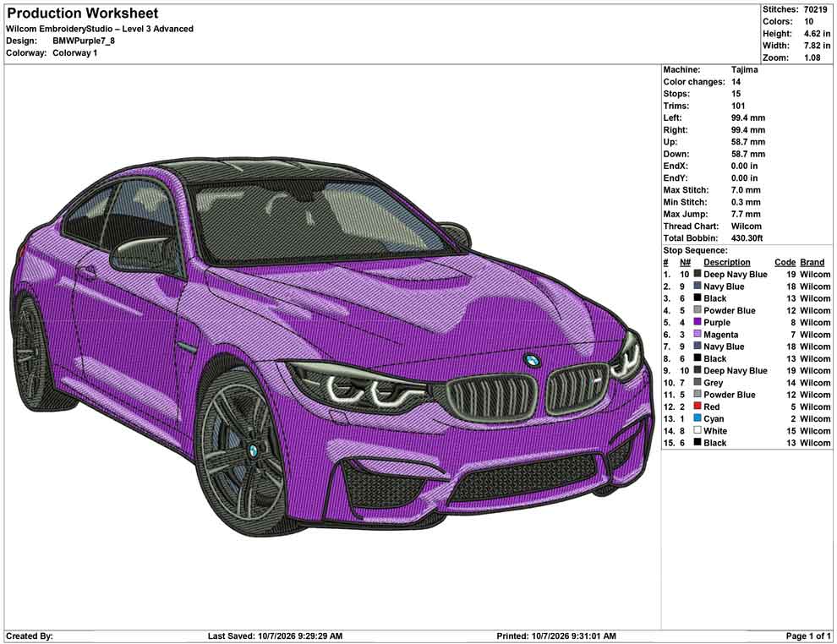This screenshot has height=644, width=837.
Task: Click the Machine value 'Tajima'
Action: tap(744, 69)
